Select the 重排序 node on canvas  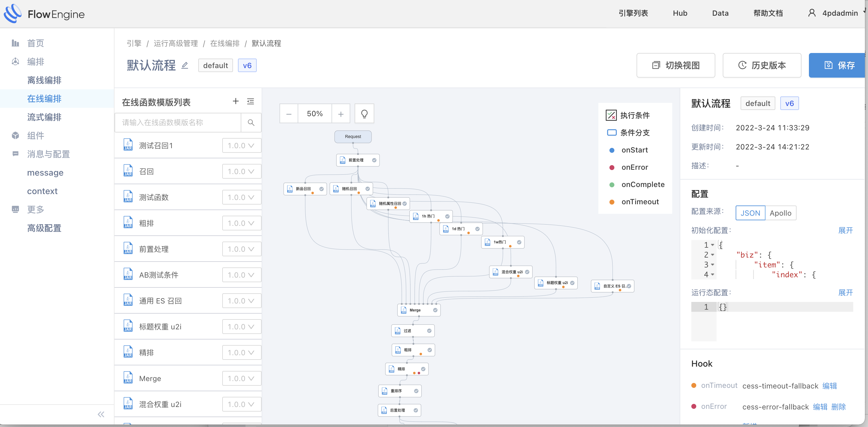tap(400, 391)
